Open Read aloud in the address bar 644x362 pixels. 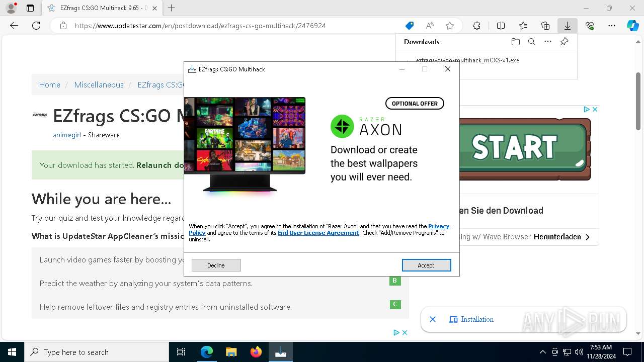point(430,26)
